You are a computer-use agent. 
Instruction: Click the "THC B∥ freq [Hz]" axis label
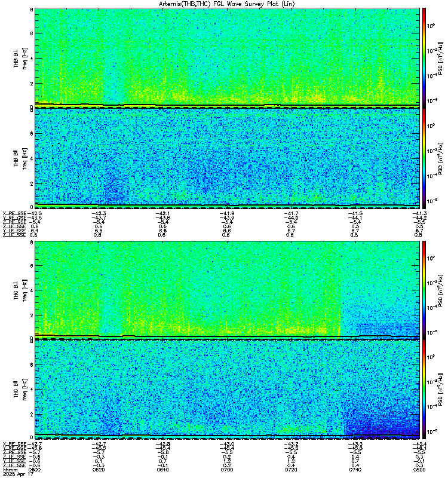coord(20,390)
